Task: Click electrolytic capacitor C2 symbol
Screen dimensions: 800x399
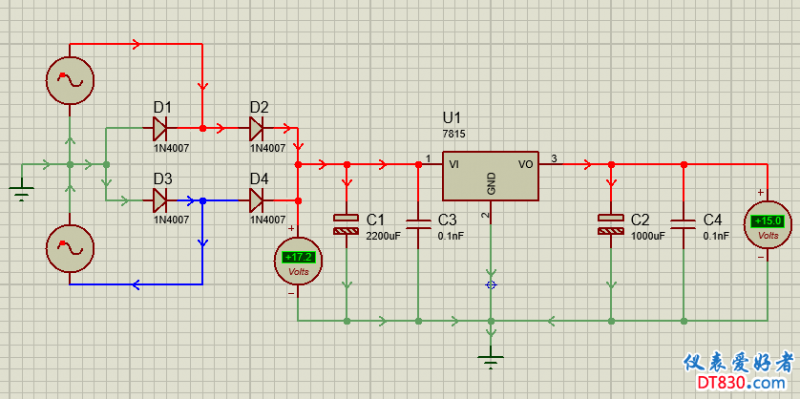Action: point(611,225)
